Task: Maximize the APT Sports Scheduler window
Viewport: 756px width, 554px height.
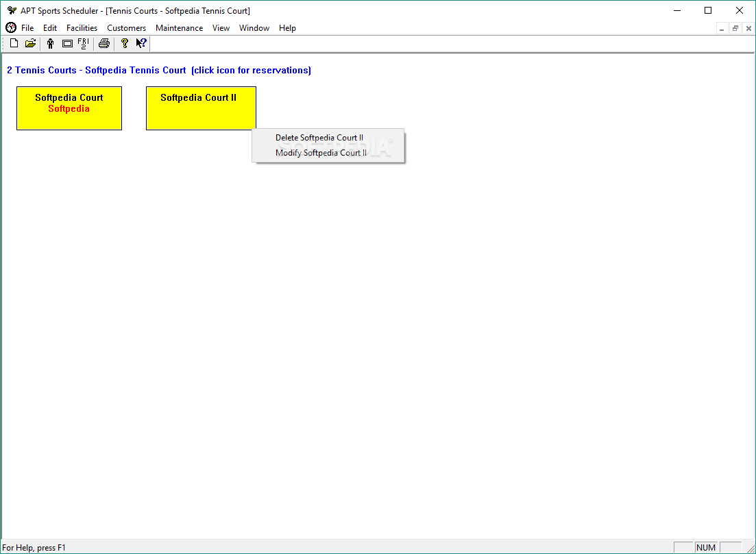Action: click(708, 10)
